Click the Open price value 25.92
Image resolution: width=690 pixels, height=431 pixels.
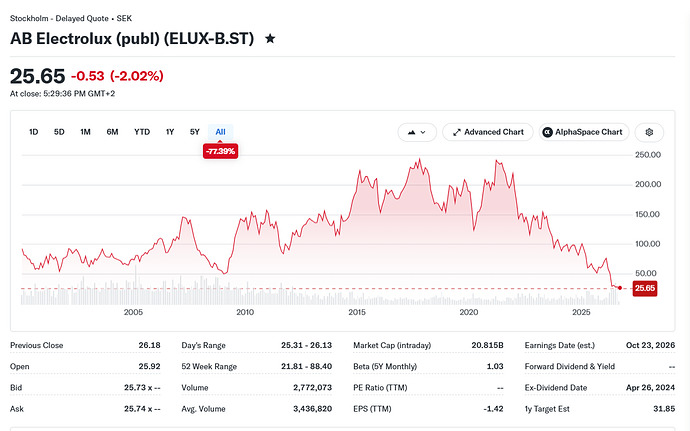pos(149,367)
